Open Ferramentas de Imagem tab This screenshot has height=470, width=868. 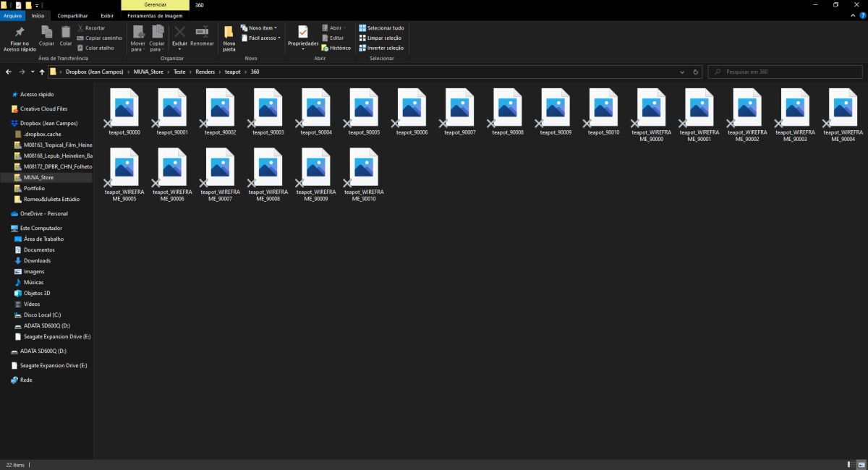(x=155, y=15)
